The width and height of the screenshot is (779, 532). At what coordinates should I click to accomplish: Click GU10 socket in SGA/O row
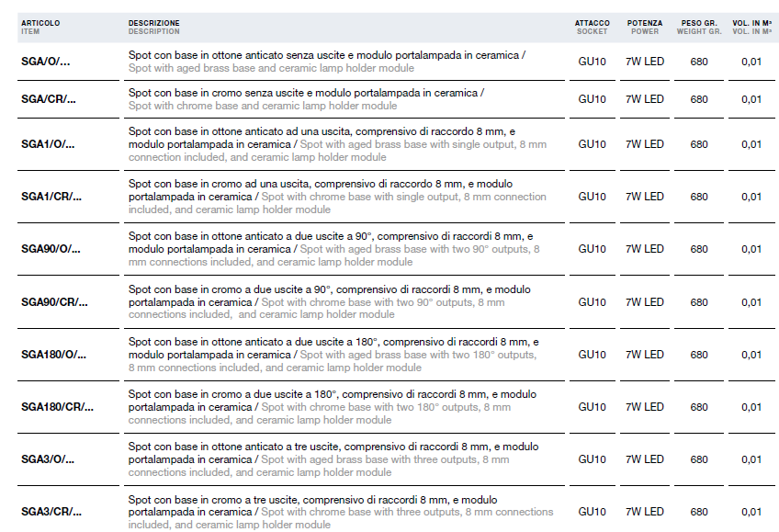[593, 62]
